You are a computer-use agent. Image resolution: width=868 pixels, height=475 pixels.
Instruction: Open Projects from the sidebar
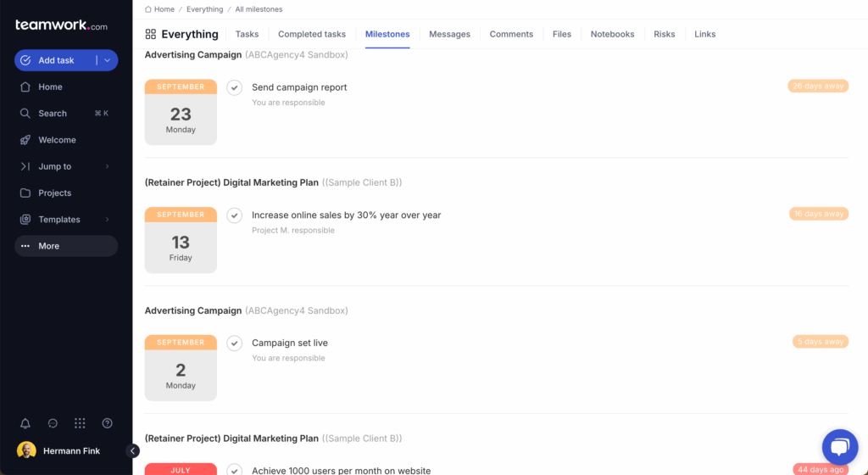(x=66, y=193)
